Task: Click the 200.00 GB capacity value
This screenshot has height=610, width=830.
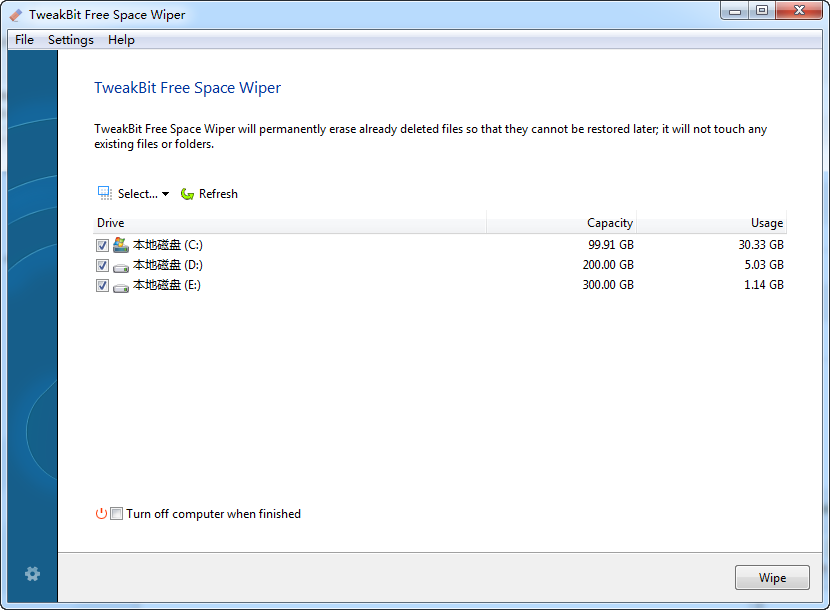Action: 608,265
